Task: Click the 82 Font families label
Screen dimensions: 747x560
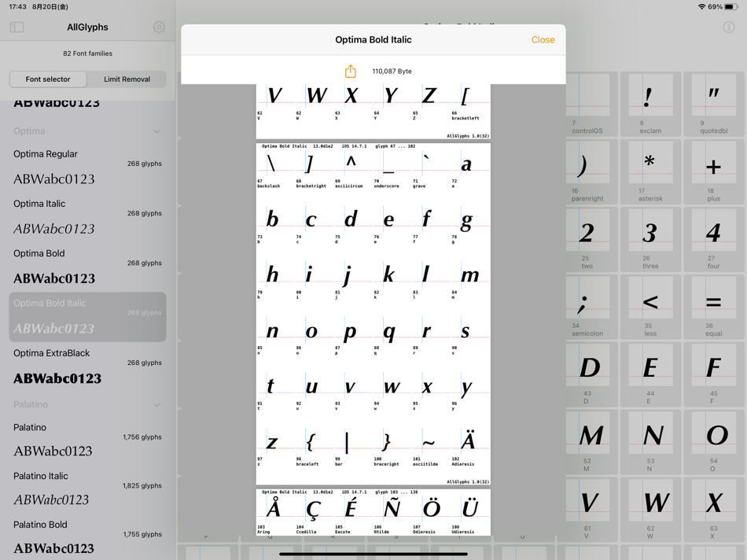Action: click(x=87, y=53)
